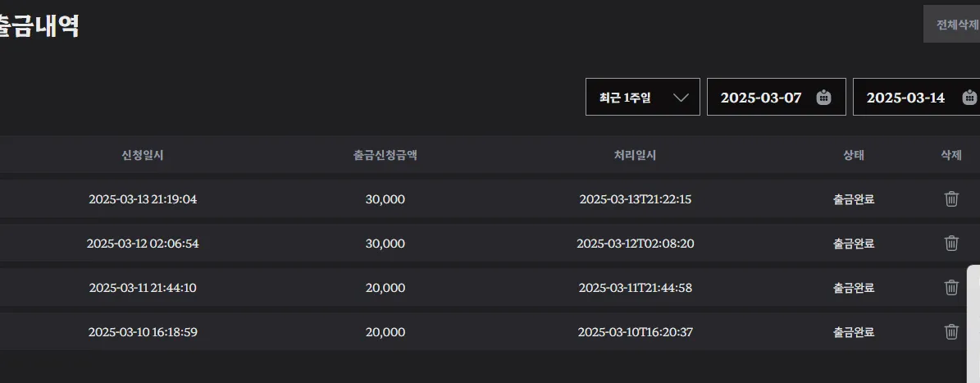
Task: Click the processed time 2025-03-10T16:20:37
Action: [x=635, y=332]
